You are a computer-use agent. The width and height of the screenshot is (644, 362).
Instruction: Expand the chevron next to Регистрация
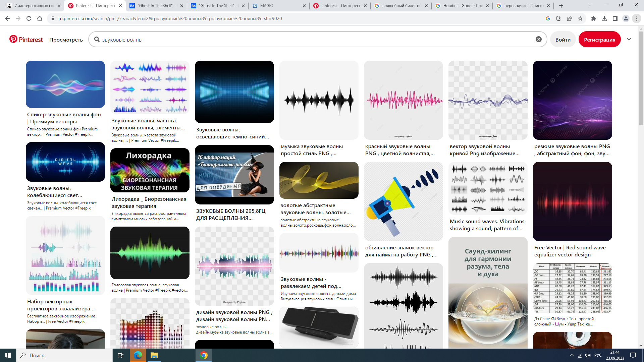629,39
